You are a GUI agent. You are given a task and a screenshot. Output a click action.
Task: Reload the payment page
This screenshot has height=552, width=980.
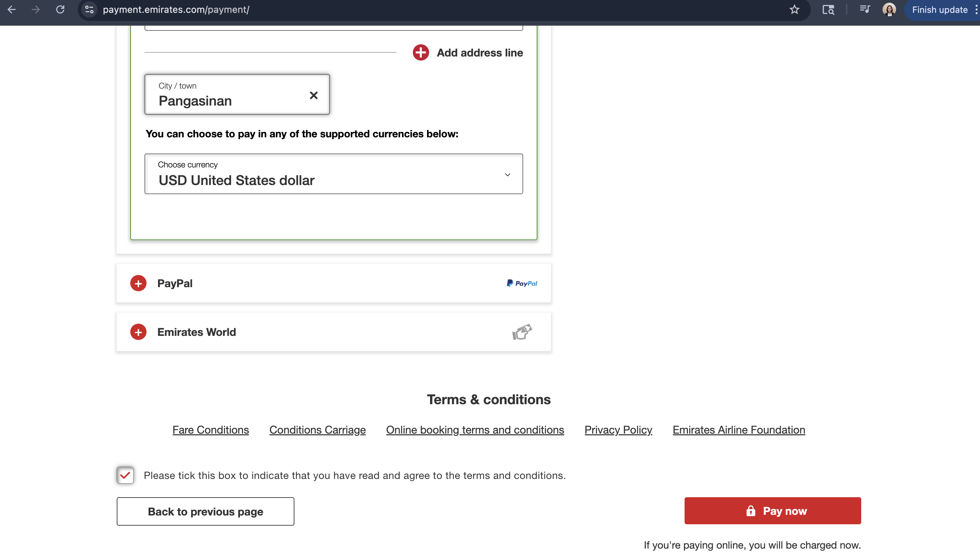point(60,9)
